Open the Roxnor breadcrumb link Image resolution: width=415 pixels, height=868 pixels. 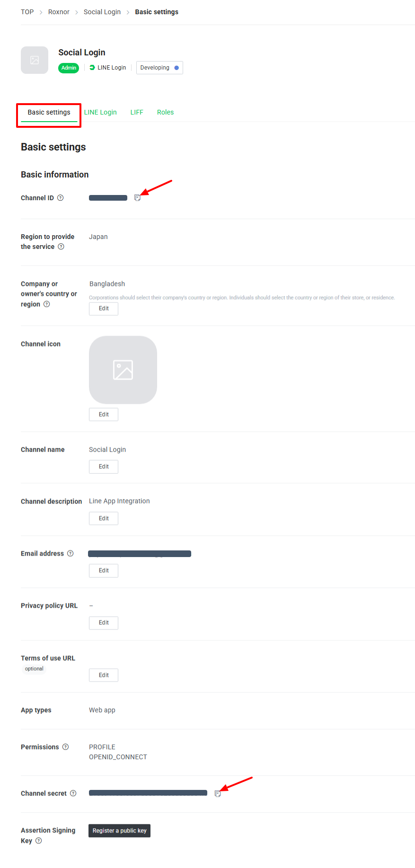(59, 11)
